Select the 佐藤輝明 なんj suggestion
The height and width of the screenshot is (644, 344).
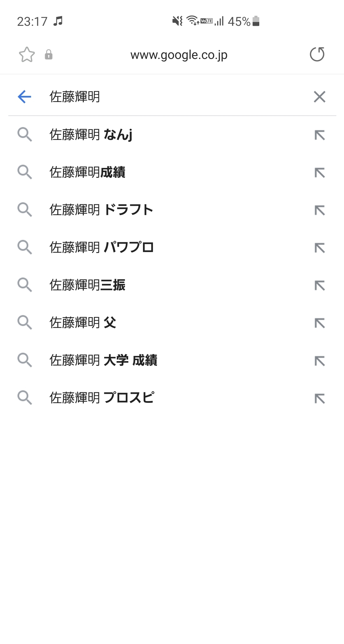point(91,134)
